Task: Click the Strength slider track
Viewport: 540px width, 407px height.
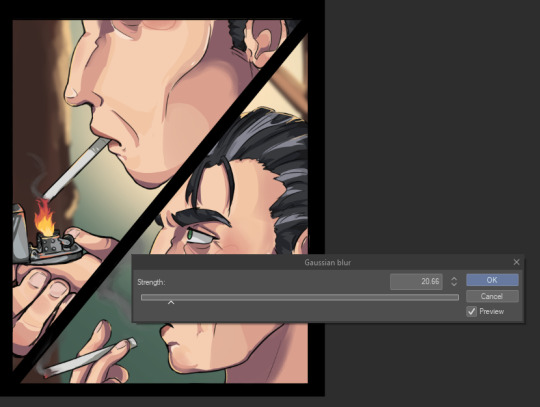Action: tap(300, 297)
